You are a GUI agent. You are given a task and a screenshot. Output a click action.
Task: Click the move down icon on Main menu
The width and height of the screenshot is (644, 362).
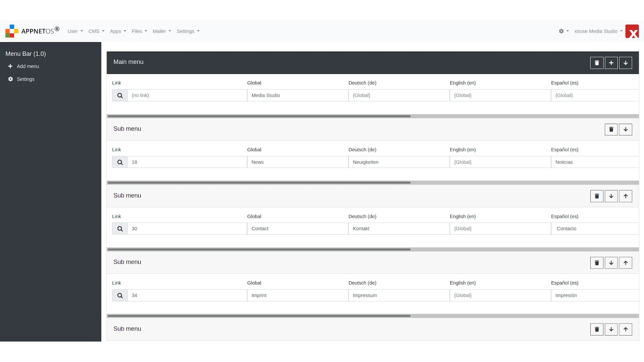[626, 62]
